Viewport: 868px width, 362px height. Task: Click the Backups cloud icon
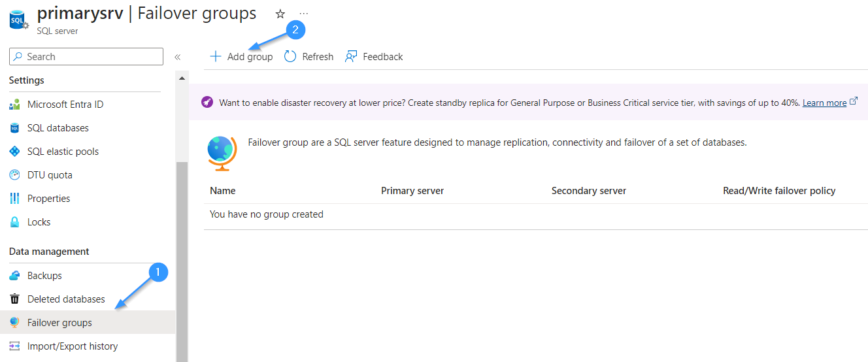(x=14, y=276)
